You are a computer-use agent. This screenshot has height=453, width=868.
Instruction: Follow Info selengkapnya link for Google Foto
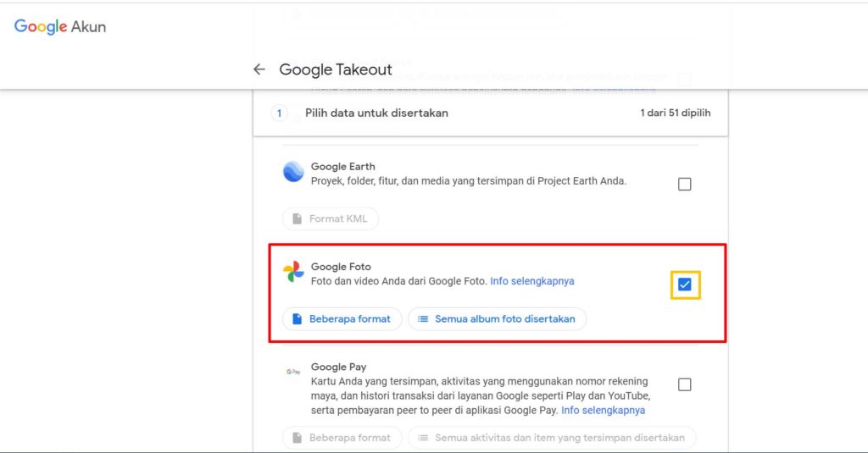point(532,281)
